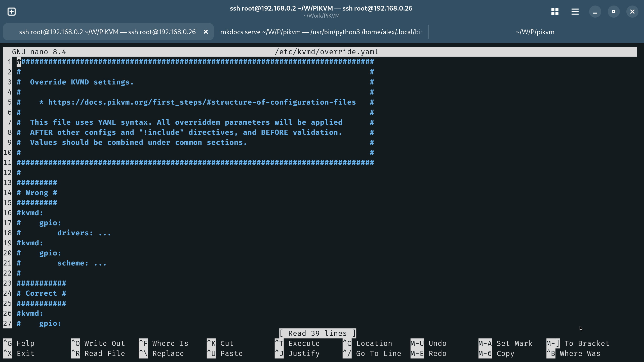The width and height of the screenshot is (644, 362).
Task: Place cursor on the 'Override KVMD settings' line
Action: [82, 82]
